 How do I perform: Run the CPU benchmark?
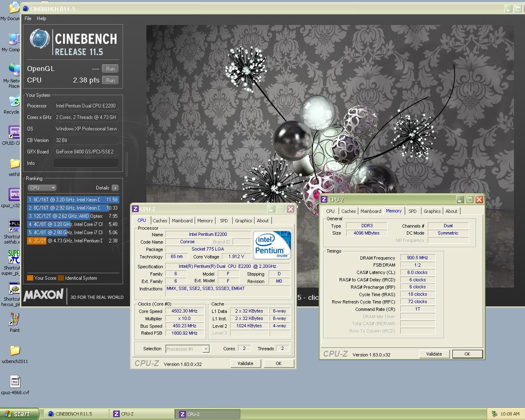110,80
